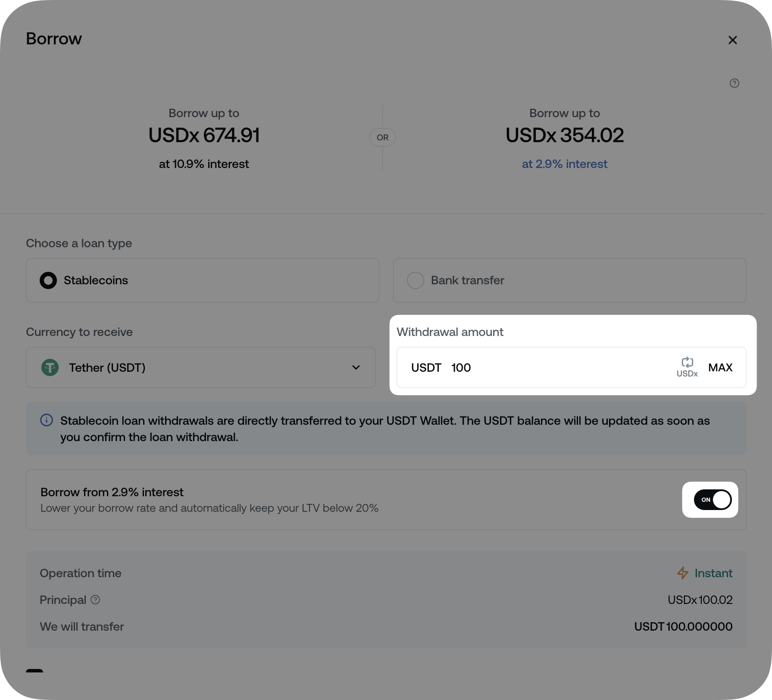Click the Stablecoins option label

click(x=96, y=280)
